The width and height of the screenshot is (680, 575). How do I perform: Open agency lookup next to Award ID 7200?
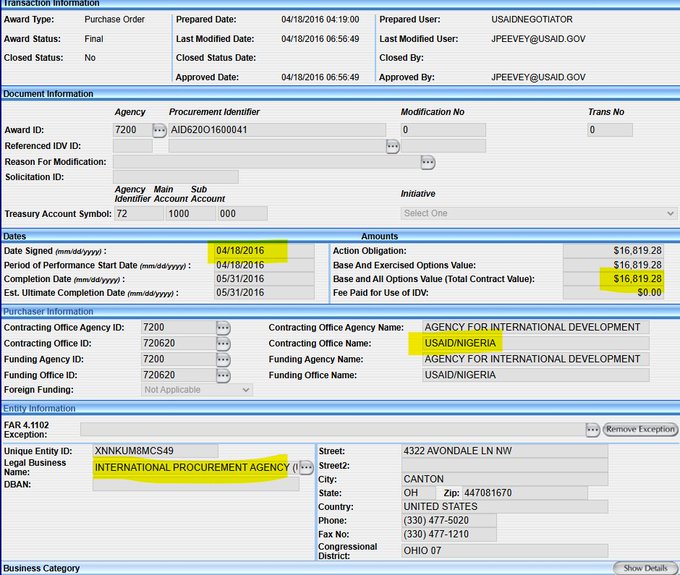click(159, 130)
